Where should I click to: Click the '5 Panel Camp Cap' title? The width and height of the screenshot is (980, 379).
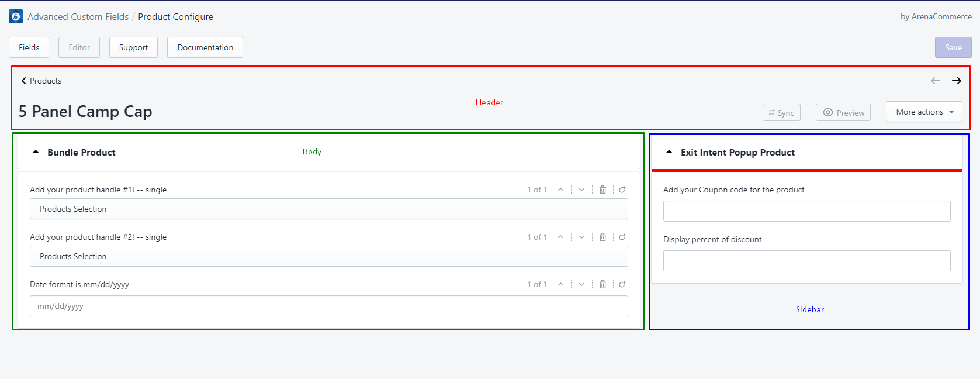tap(85, 111)
